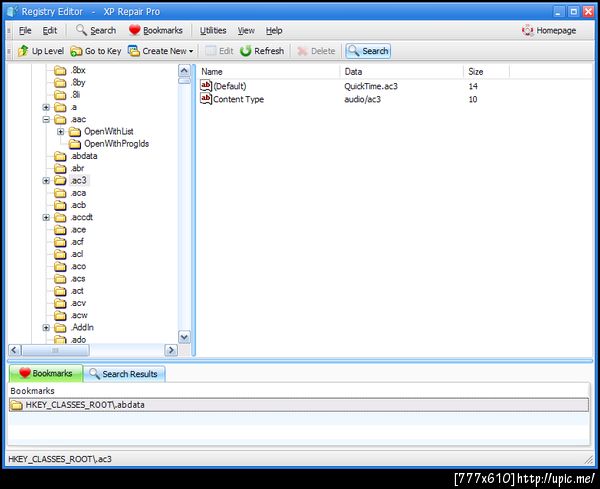
Task: Click the audio/ac3 data value
Action: (362, 99)
